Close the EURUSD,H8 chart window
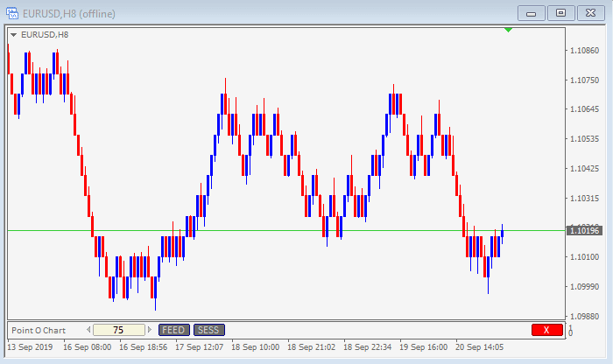Viewport: 613px width, 364px height. point(591,12)
